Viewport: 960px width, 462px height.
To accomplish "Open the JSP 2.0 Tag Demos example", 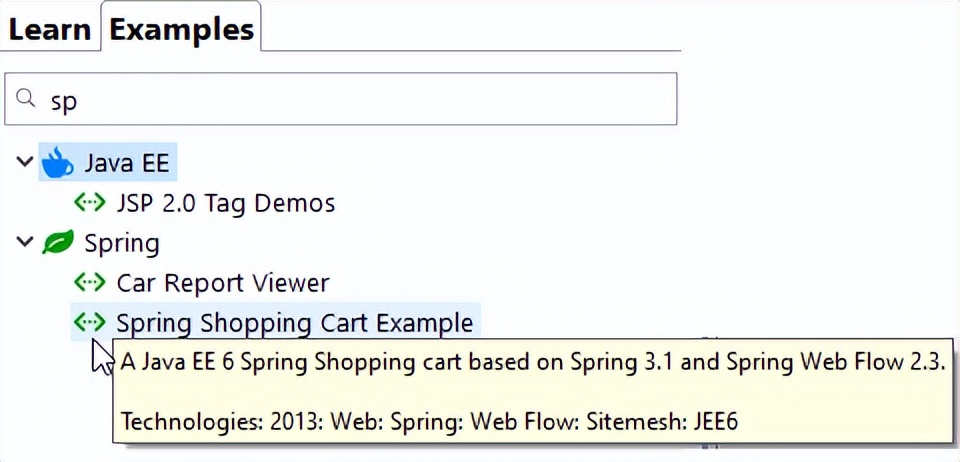I will click(225, 203).
